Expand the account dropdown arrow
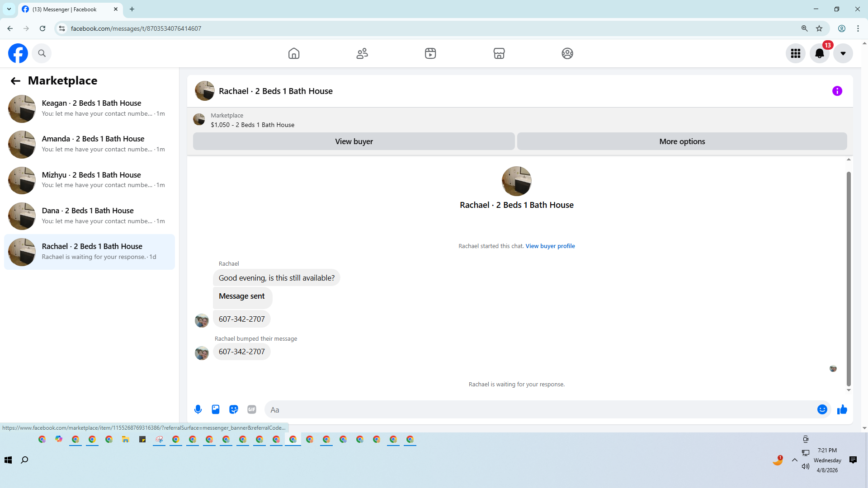This screenshot has width=868, height=488. (843, 53)
